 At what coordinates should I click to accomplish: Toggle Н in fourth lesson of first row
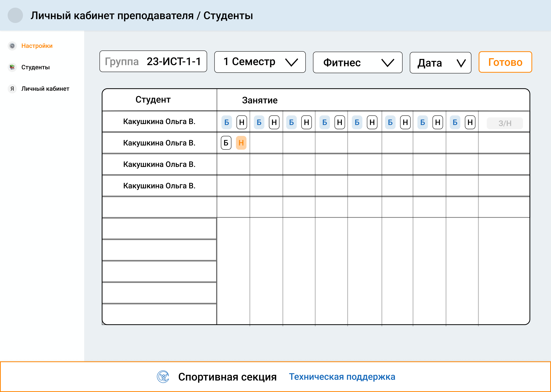340,122
